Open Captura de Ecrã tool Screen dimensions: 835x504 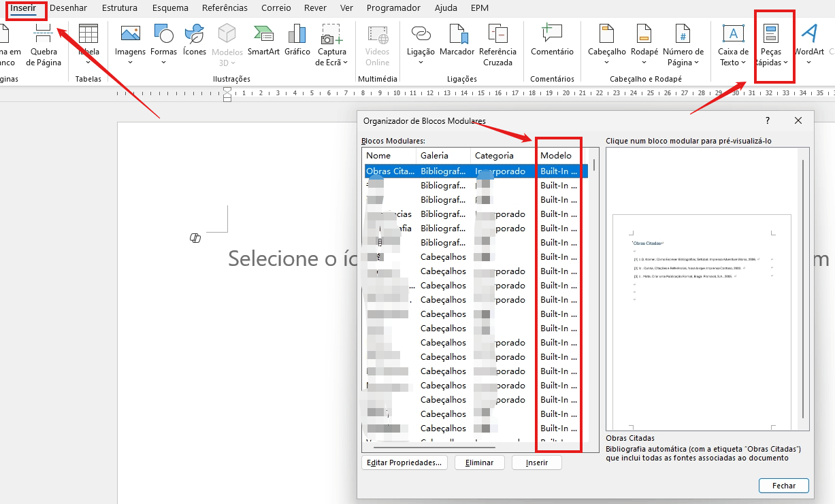point(331,45)
